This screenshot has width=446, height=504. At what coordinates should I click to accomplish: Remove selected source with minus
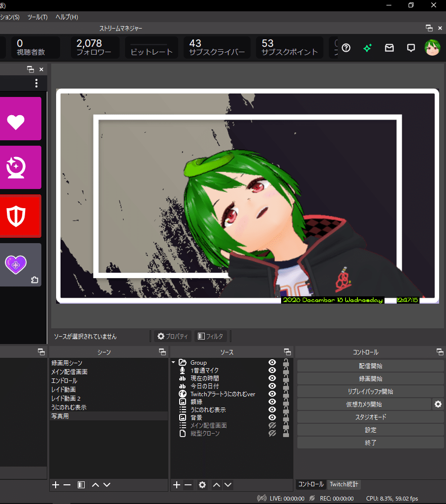[x=188, y=485]
